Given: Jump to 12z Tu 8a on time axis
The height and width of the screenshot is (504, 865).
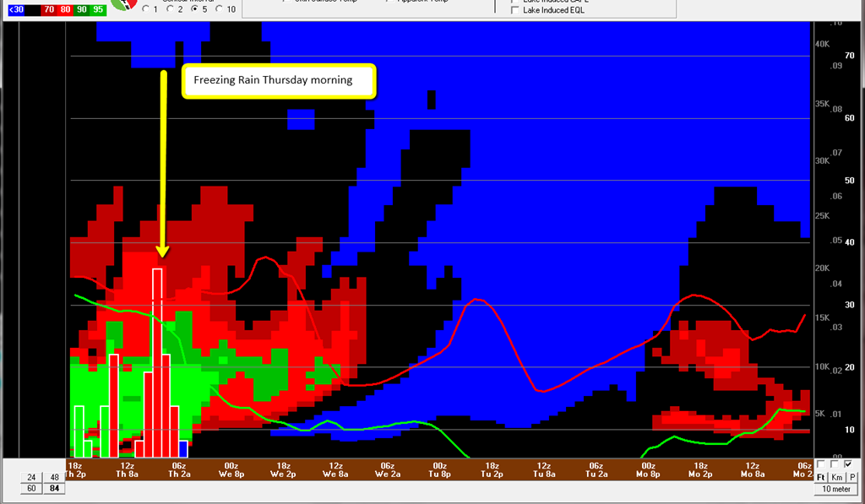Looking at the screenshot, I should pos(543,470).
